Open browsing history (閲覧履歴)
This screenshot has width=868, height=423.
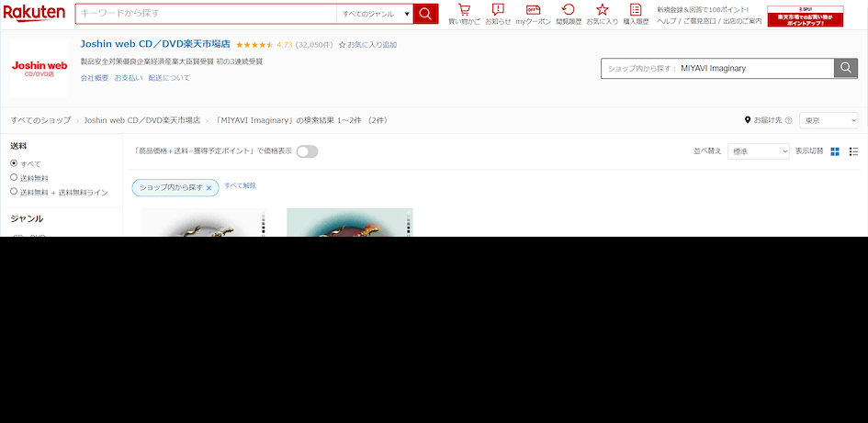click(x=568, y=15)
